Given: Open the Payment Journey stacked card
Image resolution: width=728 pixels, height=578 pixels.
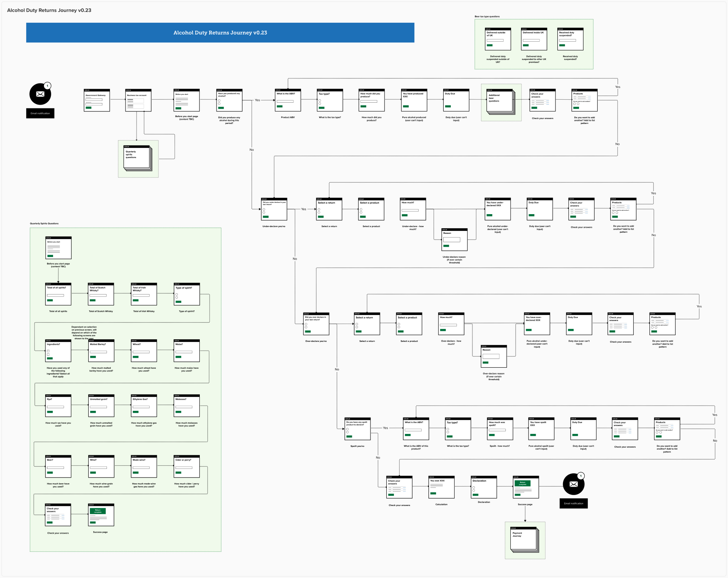Looking at the screenshot, I should (x=524, y=539).
